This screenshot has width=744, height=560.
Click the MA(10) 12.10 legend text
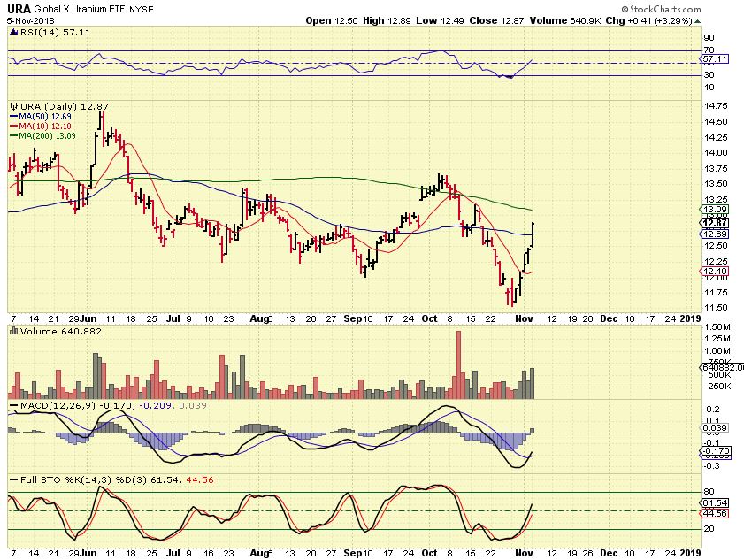[45, 127]
